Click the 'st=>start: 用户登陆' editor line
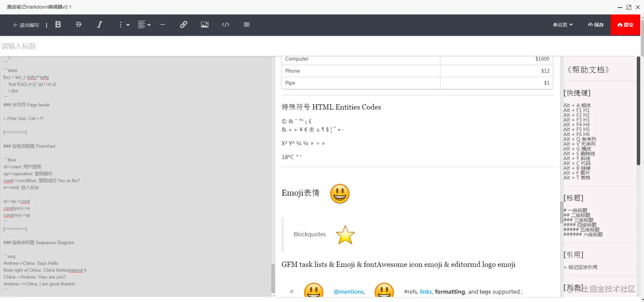644x302 pixels. tap(23, 167)
